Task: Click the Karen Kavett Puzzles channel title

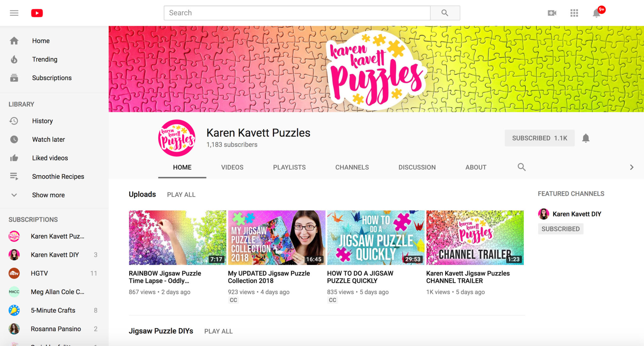Action: point(258,133)
